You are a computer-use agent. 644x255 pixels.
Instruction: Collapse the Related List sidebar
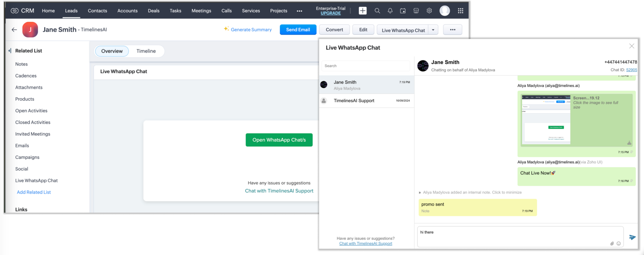tap(10, 51)
